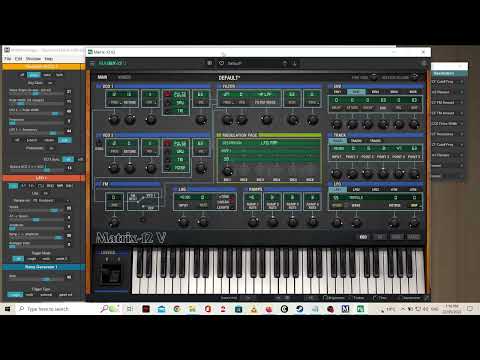Select MOD6 slot in Modulation Page

click(x=310, y=180)
